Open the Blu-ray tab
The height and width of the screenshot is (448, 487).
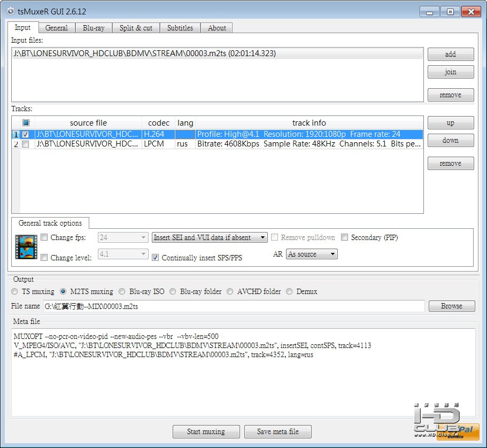point(94,28)
